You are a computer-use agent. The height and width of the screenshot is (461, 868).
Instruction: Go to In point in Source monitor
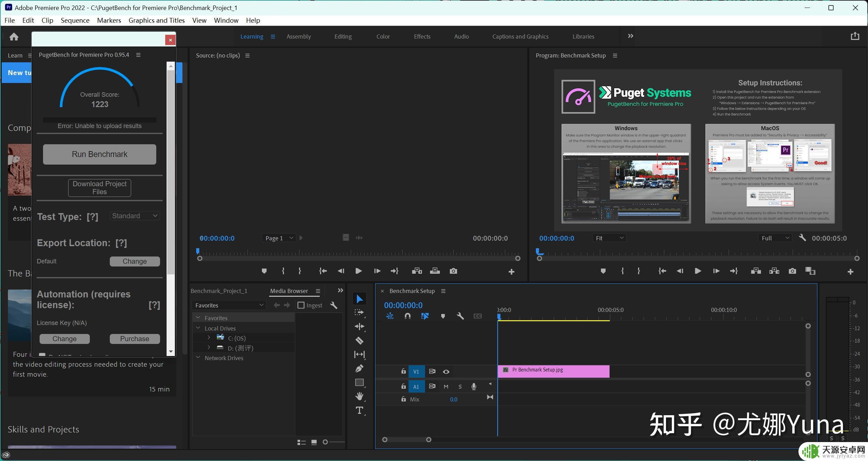[322, 271]
